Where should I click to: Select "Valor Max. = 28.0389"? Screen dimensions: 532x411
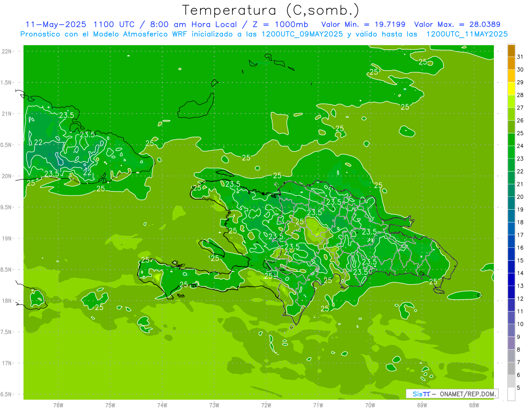coord(458,25)
